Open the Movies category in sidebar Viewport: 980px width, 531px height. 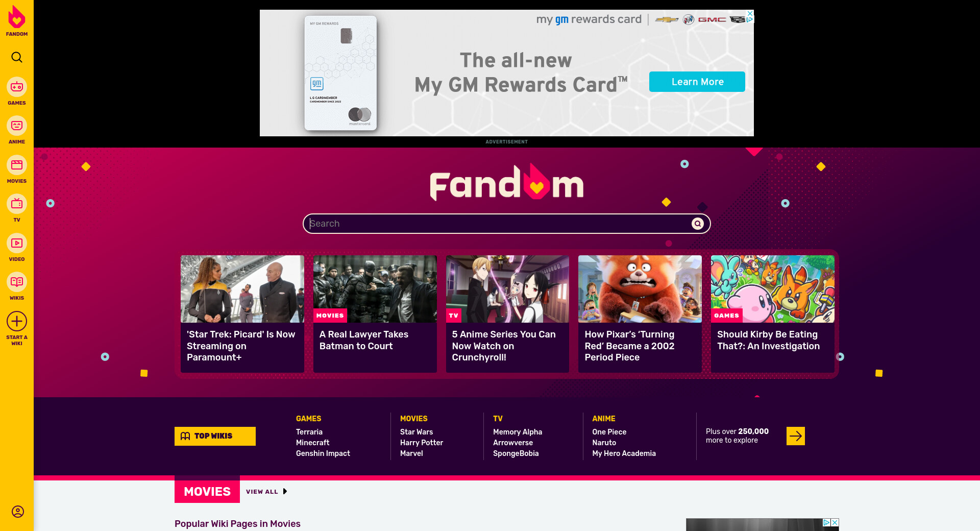[17, 170]
